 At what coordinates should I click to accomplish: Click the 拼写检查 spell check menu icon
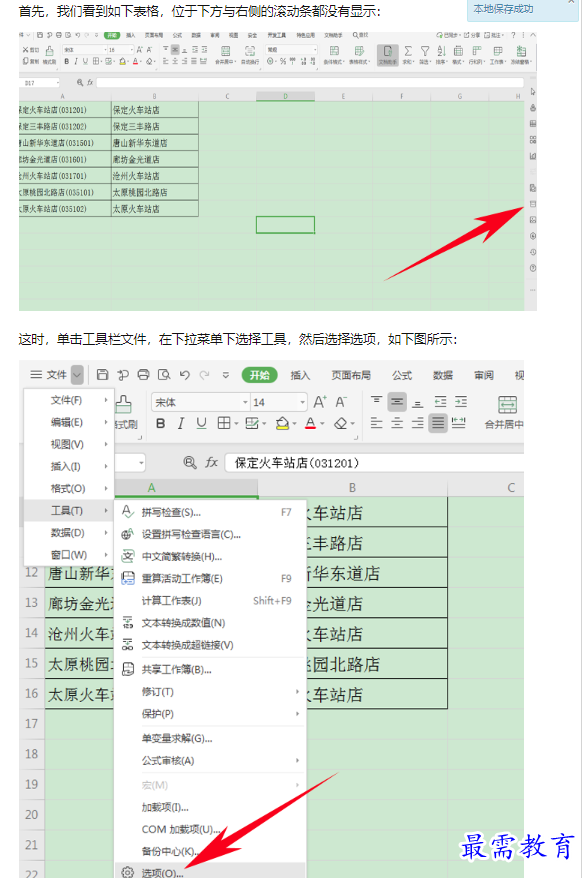tap(128, 512)
